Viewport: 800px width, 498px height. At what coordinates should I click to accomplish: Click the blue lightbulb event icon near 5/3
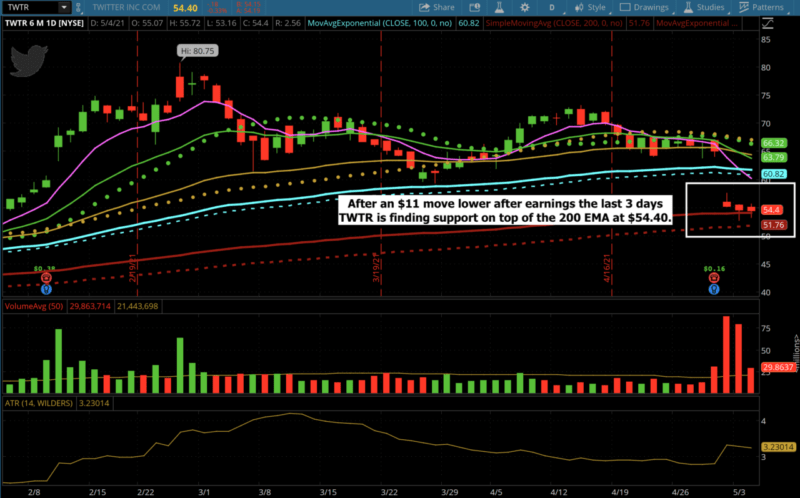pyautogui.click(x=714, y=289)
